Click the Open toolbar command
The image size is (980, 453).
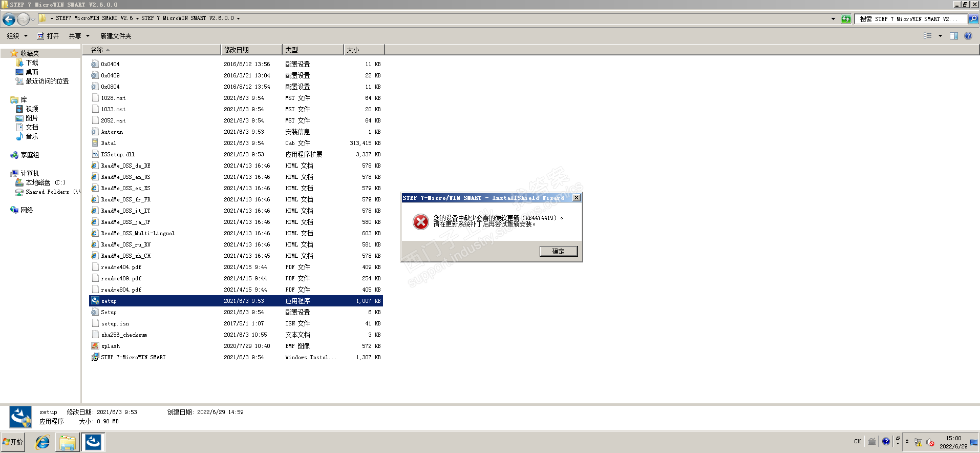coord(48,36)
